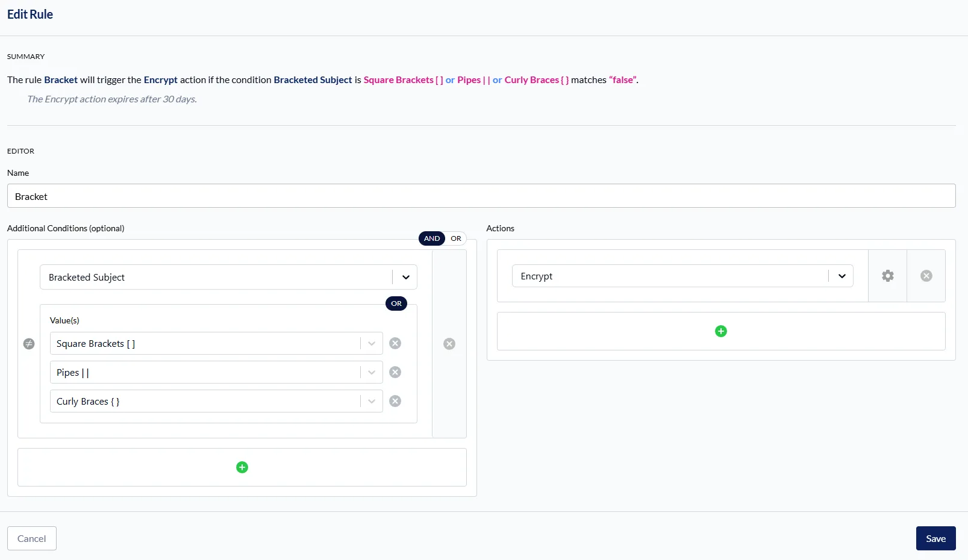Remove the Pipes | | value
Screen dimensions: 968x560
pyautogui.click(x=395, y=372)
